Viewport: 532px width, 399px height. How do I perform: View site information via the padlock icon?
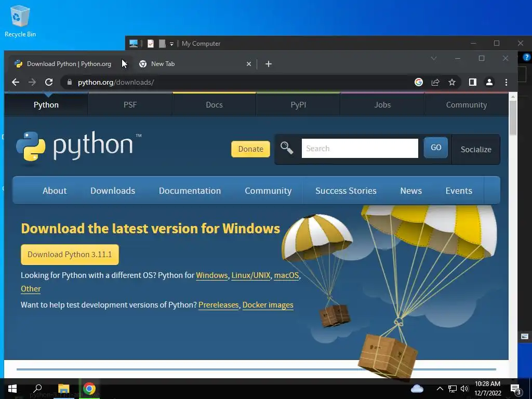point(70,82)
